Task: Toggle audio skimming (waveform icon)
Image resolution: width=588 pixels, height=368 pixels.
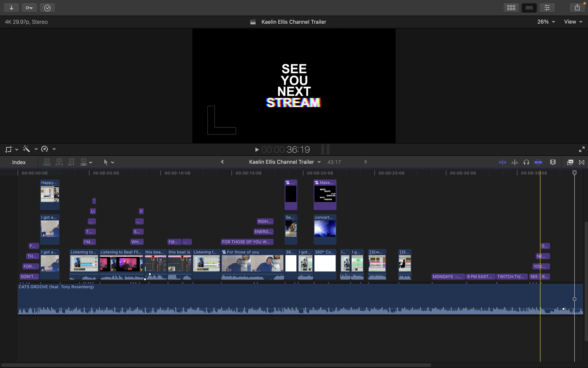Action: (515, 162)
